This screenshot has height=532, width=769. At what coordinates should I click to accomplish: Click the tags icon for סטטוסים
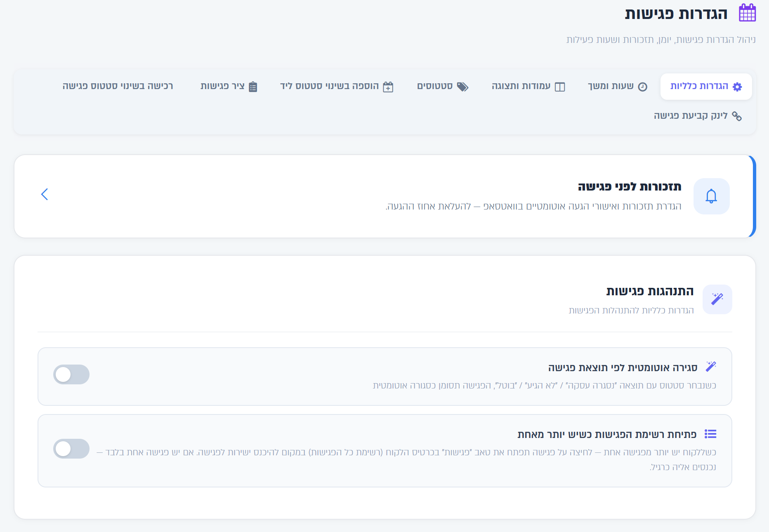coord(462,87)
